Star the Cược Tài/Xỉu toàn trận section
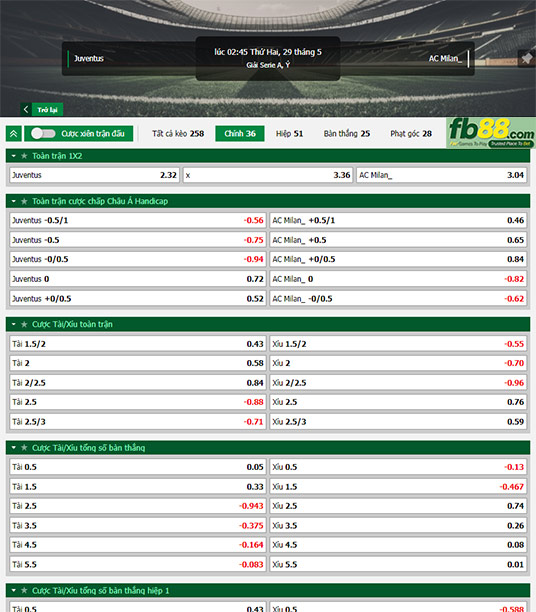 pos(24,324)
